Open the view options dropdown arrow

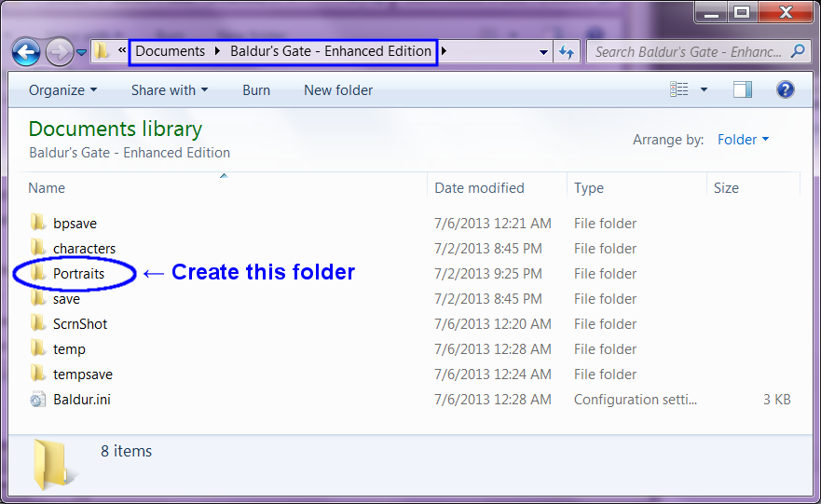[704, 90]
